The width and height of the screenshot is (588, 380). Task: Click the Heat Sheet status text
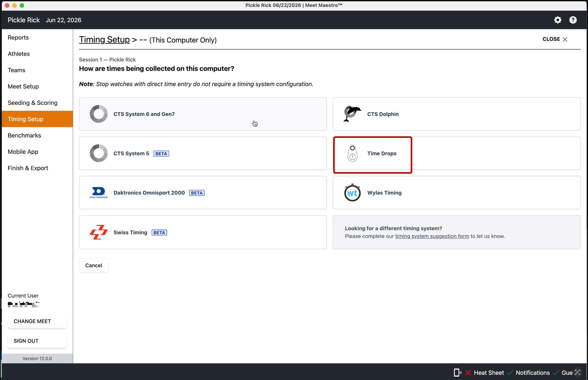coord(489,373)
